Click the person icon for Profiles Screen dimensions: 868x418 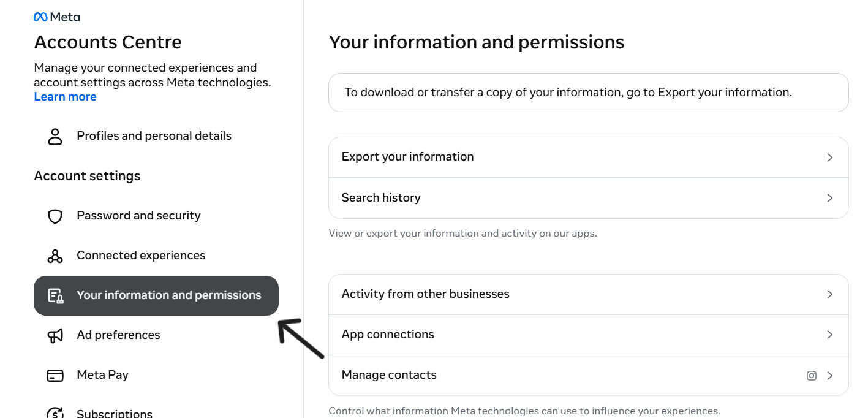[55, 136]
